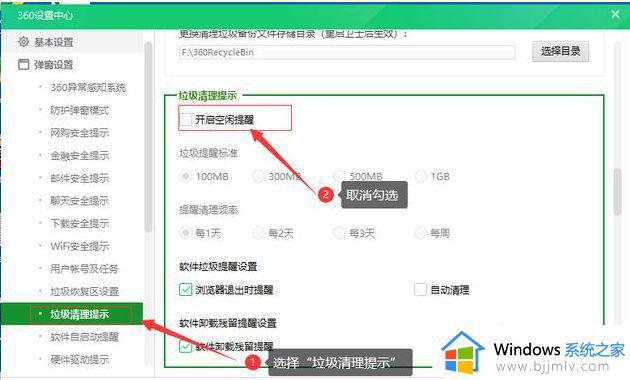
Task: Click the 软件垃圾提醒设置 heading
Action: tap(218, 266)
